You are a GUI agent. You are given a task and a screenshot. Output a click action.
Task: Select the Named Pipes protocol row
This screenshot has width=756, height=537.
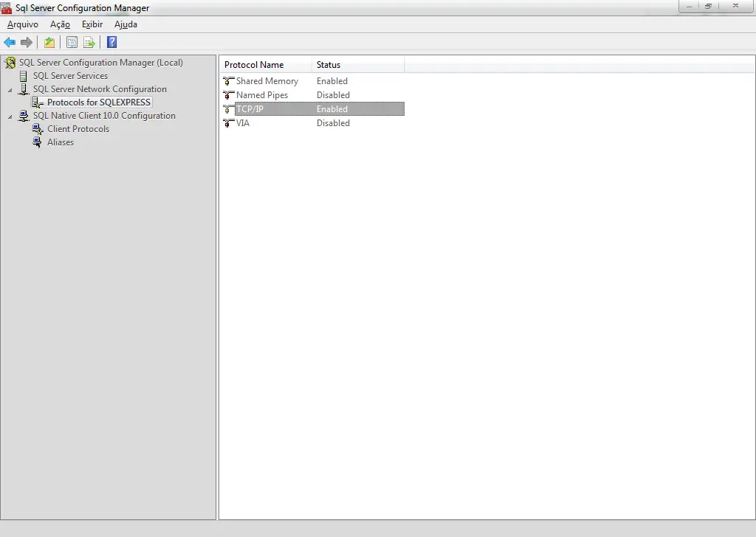tap(313, 95)
